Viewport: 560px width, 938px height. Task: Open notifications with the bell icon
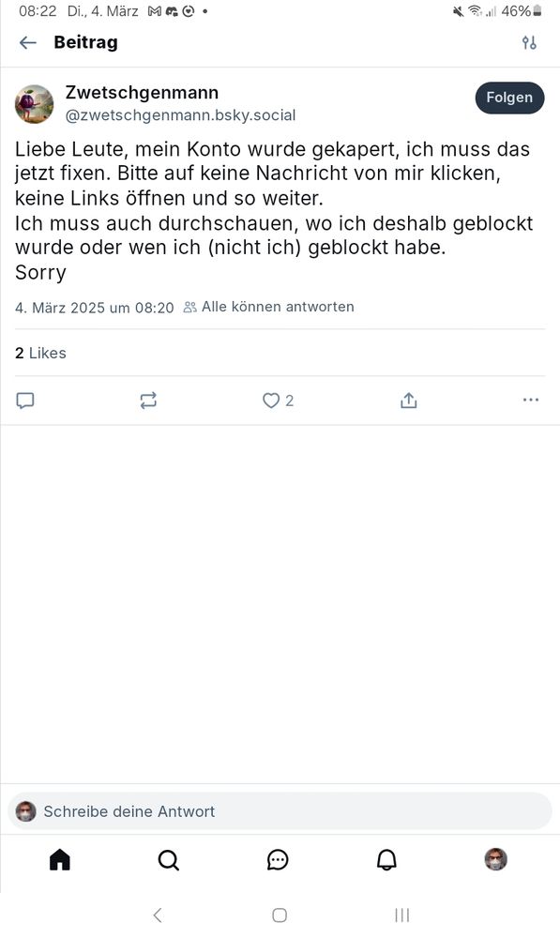(386, 859)
